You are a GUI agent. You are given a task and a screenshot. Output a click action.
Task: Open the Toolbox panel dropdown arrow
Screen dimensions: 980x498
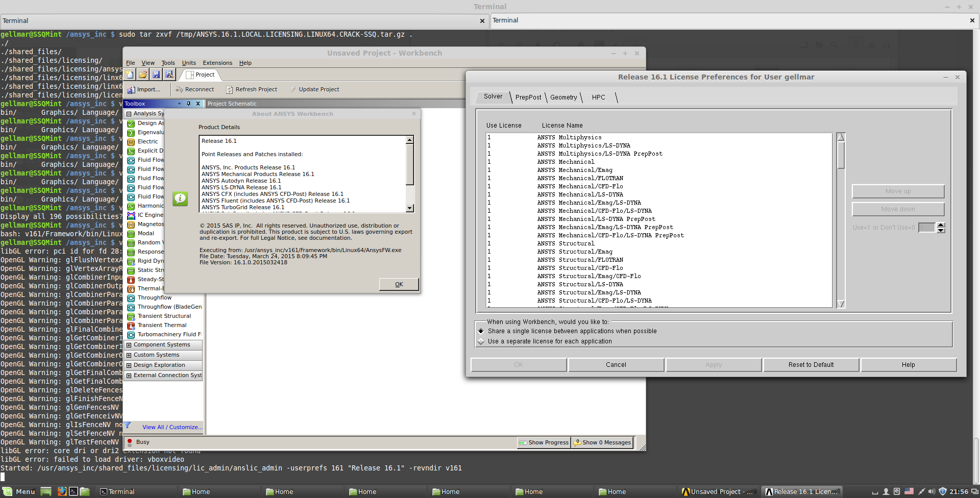pos(179,104)
